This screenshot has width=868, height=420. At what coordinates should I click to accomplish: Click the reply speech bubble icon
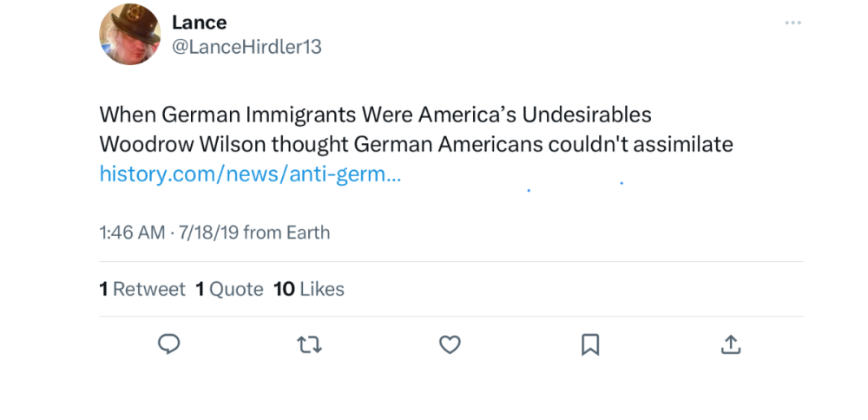point(169,345)
